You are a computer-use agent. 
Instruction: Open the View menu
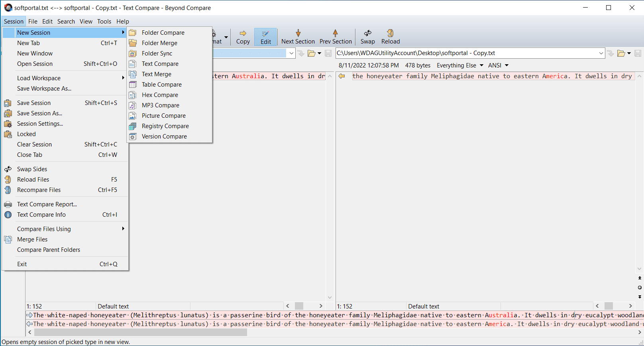pyautogui.click(x=86, y=22)
